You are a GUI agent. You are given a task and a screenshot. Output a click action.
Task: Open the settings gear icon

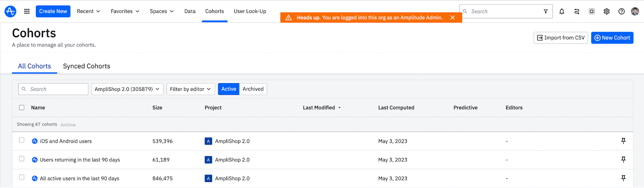pyautogui.click(x=607, y=11)
